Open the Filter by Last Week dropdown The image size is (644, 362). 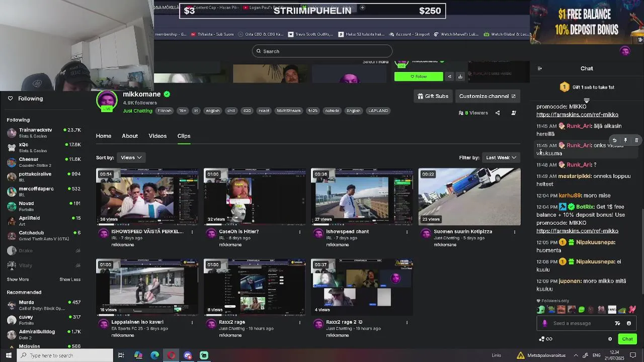[x=501, y=157]
